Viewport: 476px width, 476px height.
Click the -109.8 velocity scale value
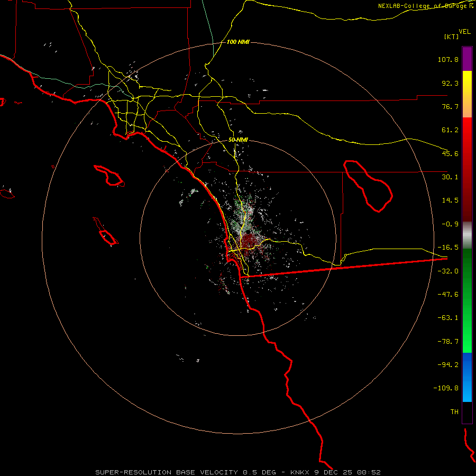click(x=446, y=388)
